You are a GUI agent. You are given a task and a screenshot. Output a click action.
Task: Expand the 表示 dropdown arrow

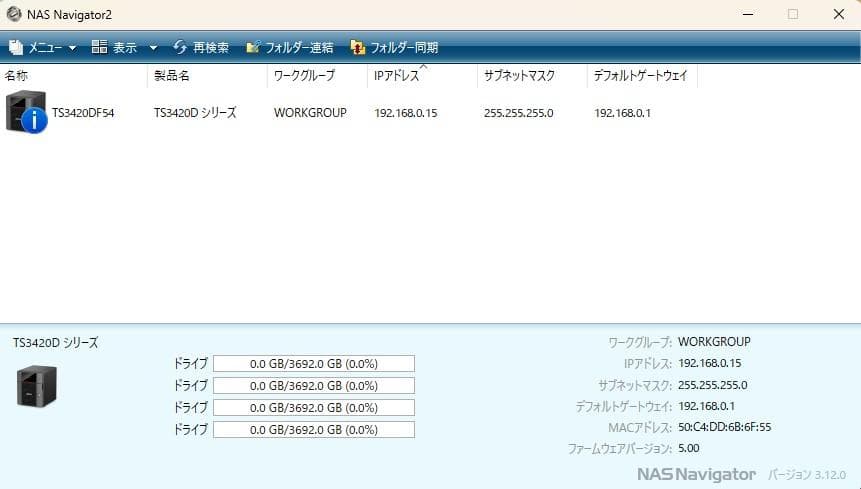click(x=154, y=48)
